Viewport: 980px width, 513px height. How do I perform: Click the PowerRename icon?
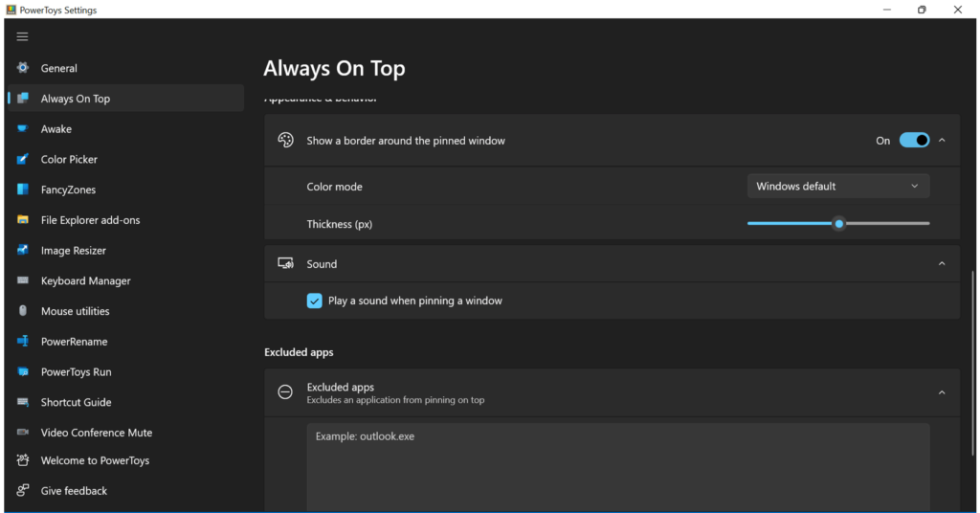coord(23,341)
